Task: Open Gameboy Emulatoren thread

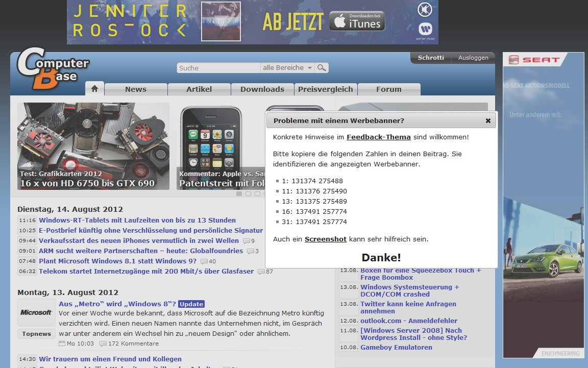Action: (397, 348)
